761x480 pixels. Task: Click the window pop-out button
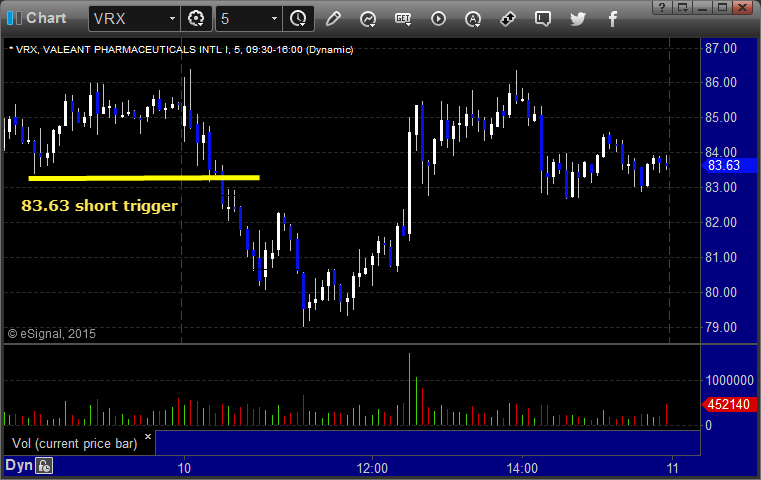682,7
